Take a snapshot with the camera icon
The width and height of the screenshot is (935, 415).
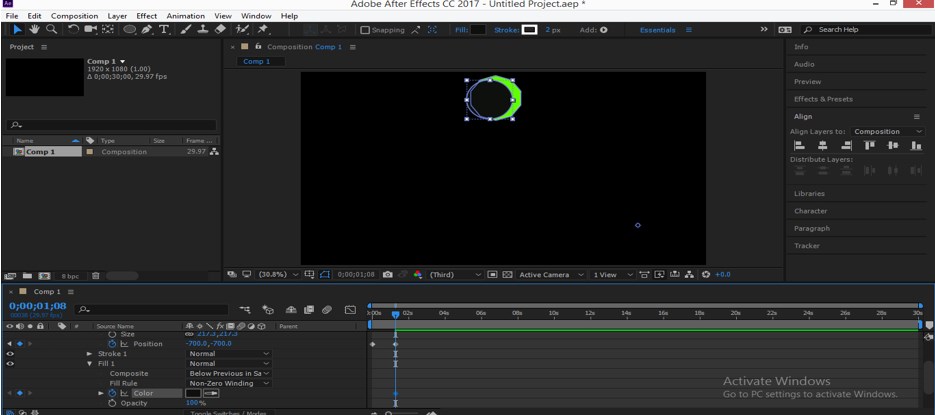click(x=388, y=275)
